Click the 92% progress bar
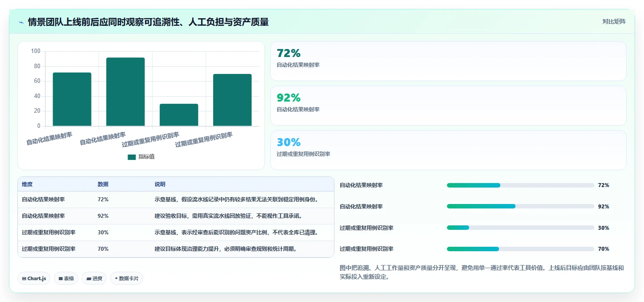 [x=520, y=206]
